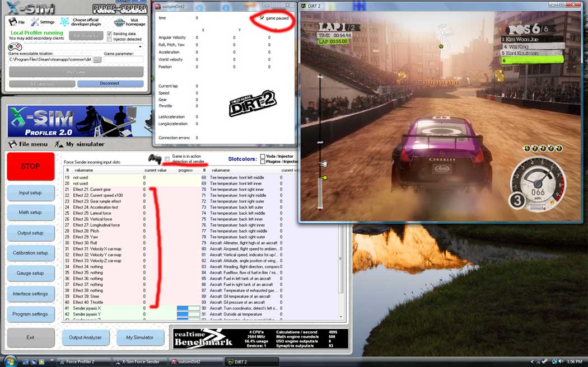Switch to outsimDirt2 taskbar item
The height and width of the screenshot is (367, 588).
(x=195, y=362)
